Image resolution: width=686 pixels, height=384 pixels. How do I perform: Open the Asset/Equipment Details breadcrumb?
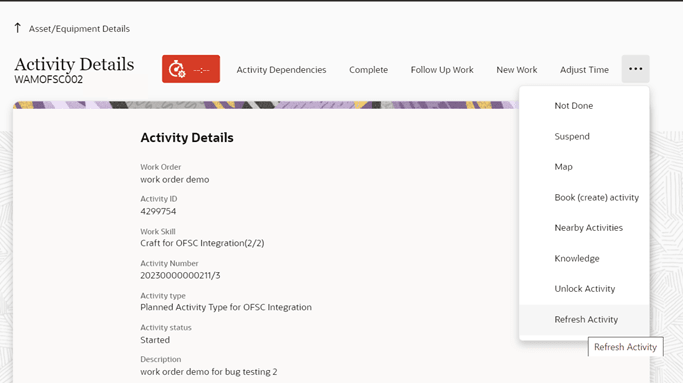(x=79, y=29)
